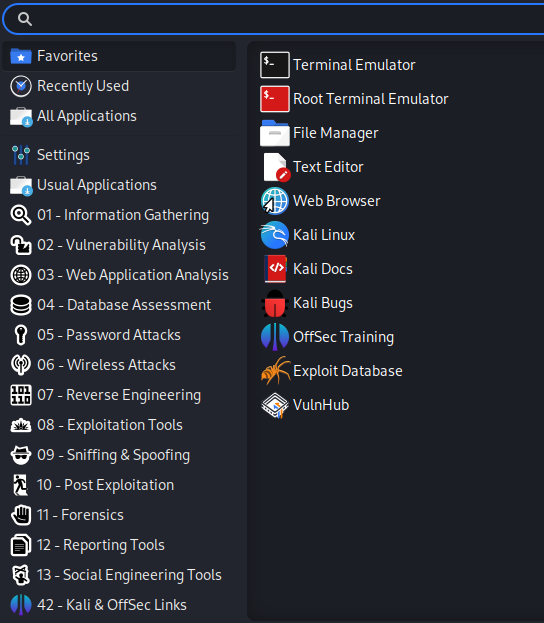This screenshot has width=544, height=623.
Task: Open Text Editor page icon
Action: [276, 167]
